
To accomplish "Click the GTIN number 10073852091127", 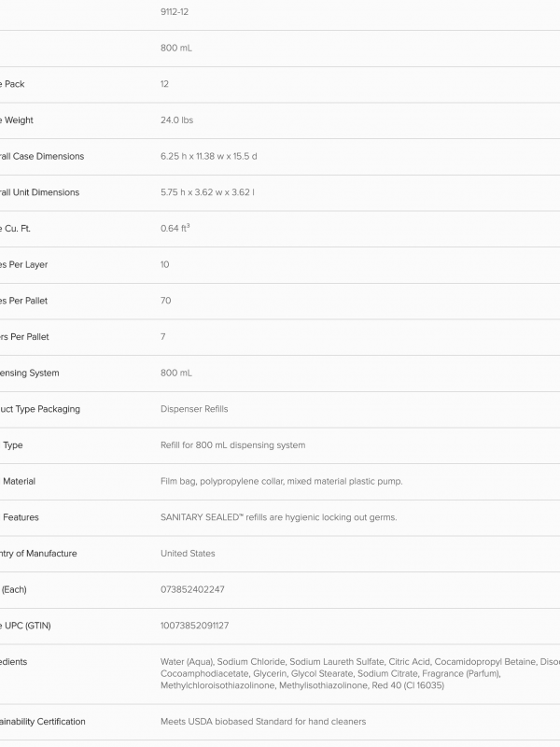I will pos(194,626).
